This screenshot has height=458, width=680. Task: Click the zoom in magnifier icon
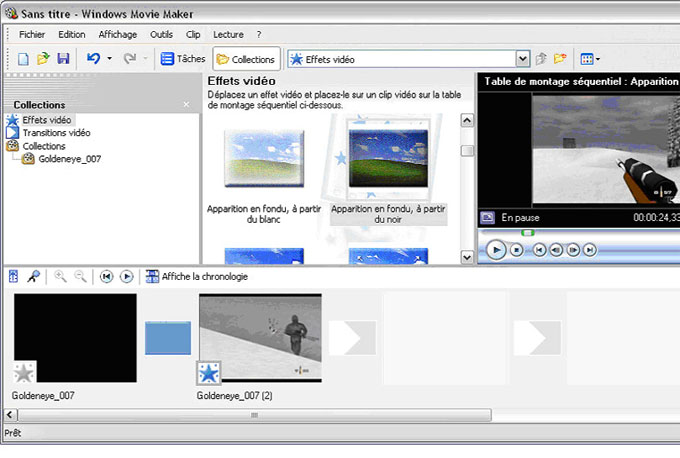[x=60, y=276]
